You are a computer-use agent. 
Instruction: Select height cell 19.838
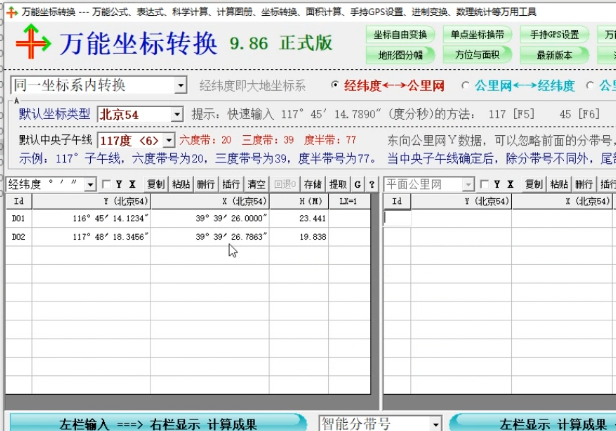click(299, 237)
